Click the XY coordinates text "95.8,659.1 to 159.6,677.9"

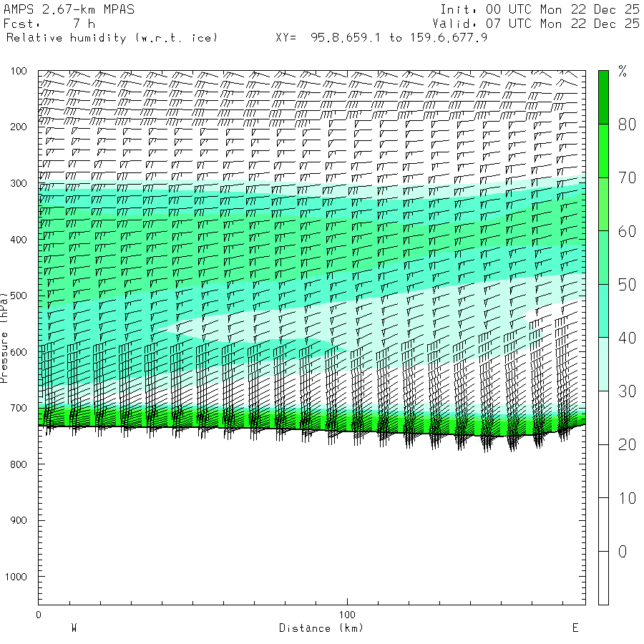[x=399, y=38]
